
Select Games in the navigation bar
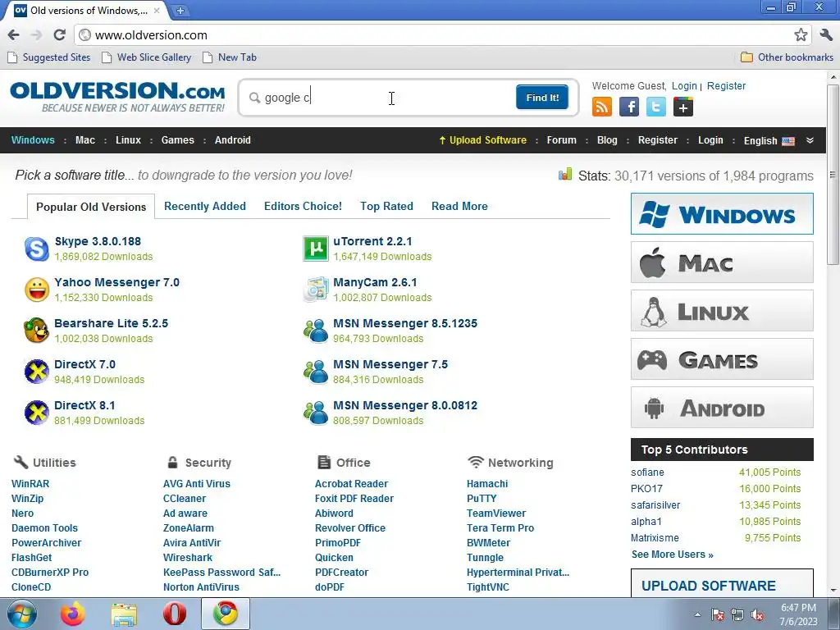(177, 140)
